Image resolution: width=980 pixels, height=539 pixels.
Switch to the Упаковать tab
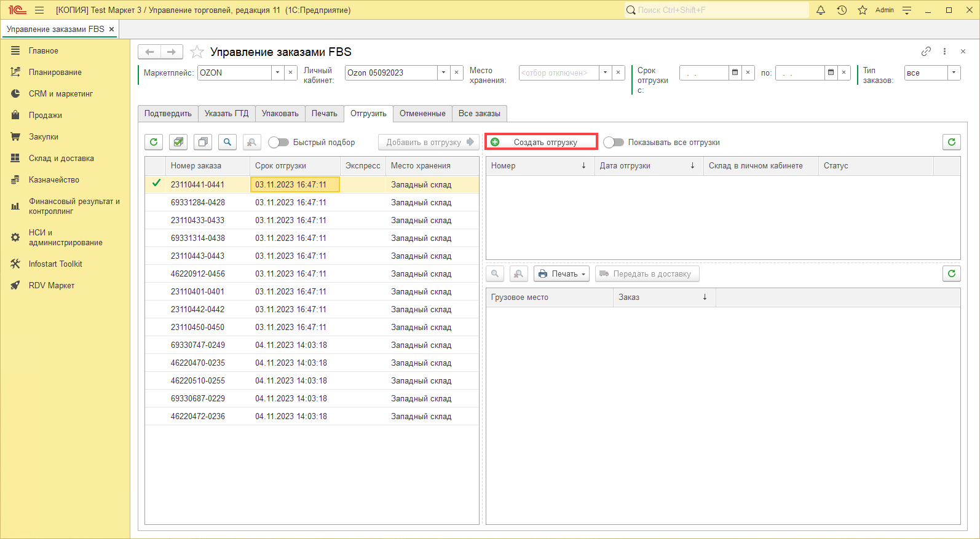[280, 114]
